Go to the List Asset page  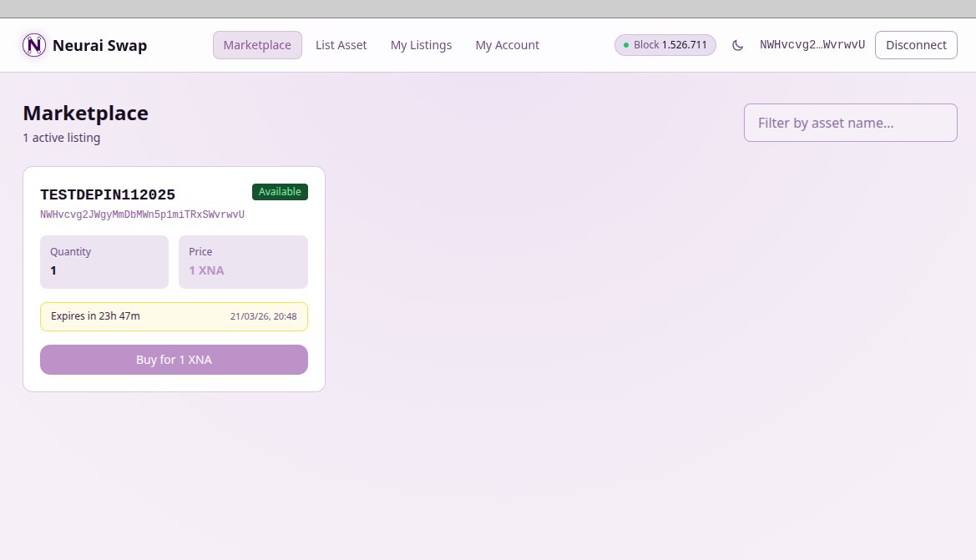click(x=341, y=45)
